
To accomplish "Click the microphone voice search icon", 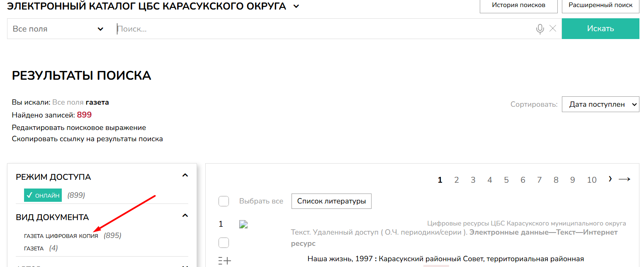I will pyautogui.click(x=540, y=29).
